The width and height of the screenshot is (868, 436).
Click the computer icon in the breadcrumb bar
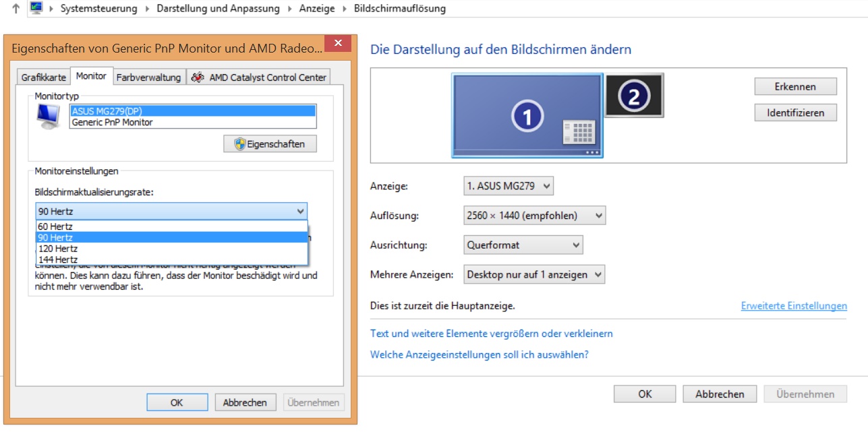click(x=36, y=8)
